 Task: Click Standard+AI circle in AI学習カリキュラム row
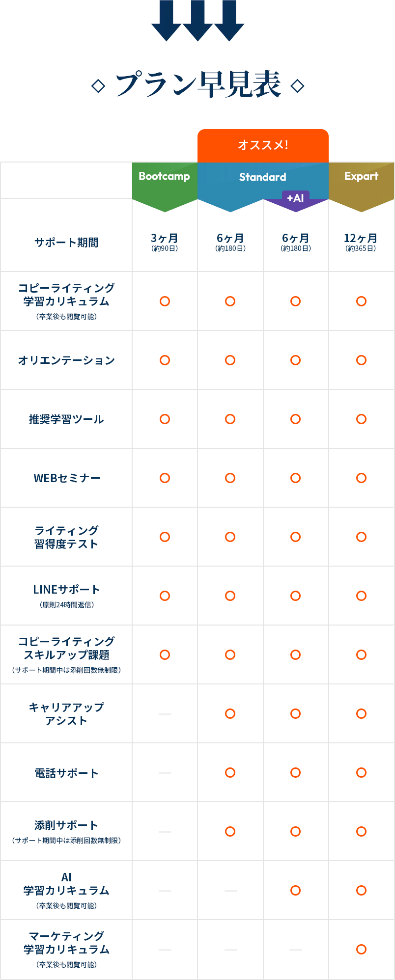[x=296, y=891]
